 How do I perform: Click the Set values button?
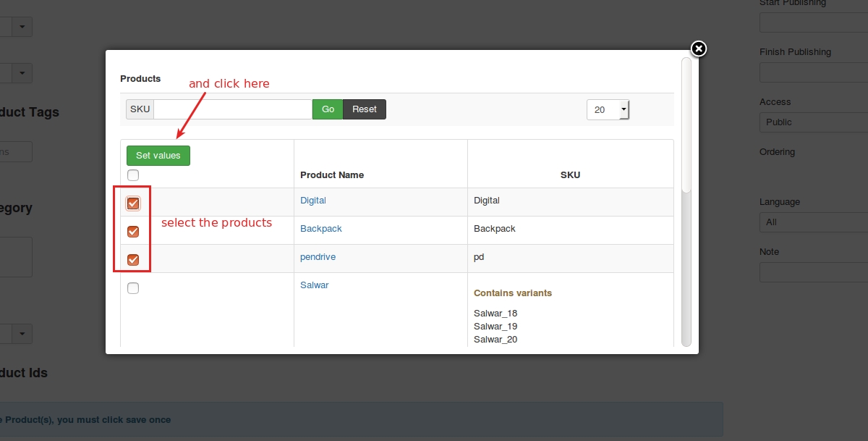tap(158, 156)
